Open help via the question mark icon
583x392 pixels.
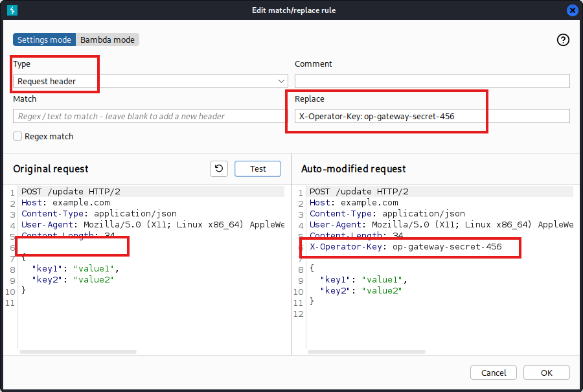click(x=563, y=40)
